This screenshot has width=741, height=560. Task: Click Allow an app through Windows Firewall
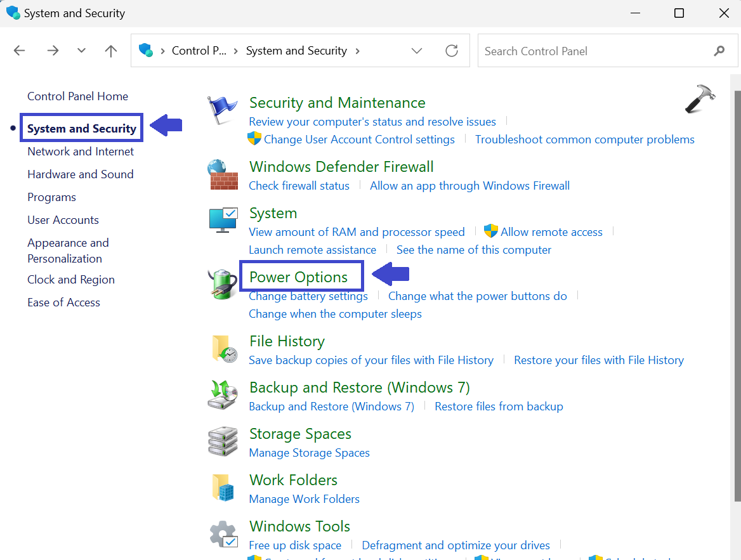point(469,186)
